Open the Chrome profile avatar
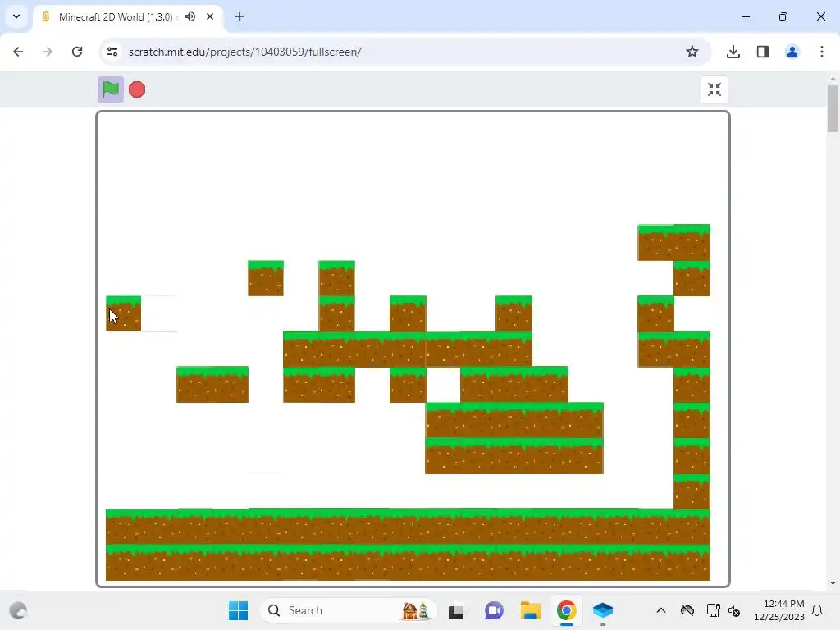Viewport: 840px width, 630px height. pyautogui.click(x=792, y=52)
